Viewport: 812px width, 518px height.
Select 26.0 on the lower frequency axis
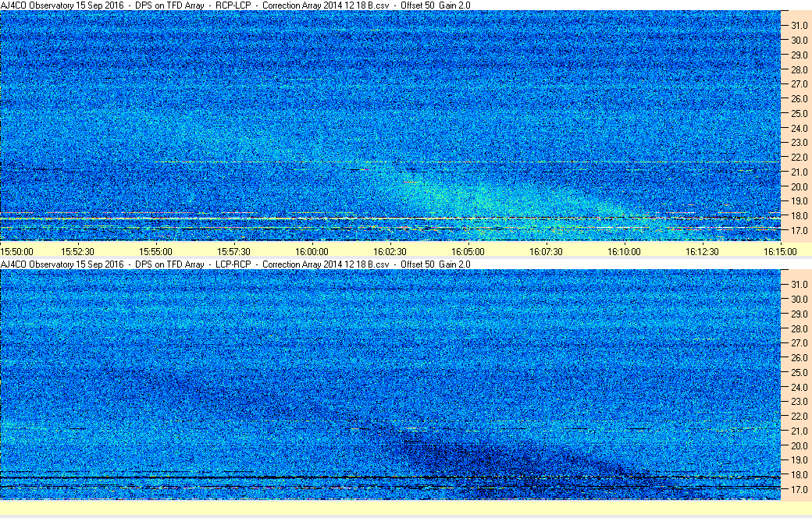pyautogui.click(x=799, y=357)
